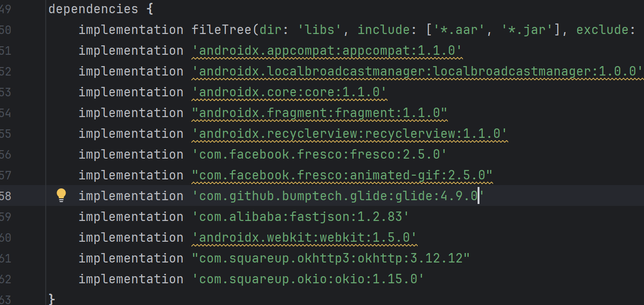This screenshot has height=305, width=644.
Task: Click the glide:4.9.0 dependency string
Action: click(x=338, y=196)
